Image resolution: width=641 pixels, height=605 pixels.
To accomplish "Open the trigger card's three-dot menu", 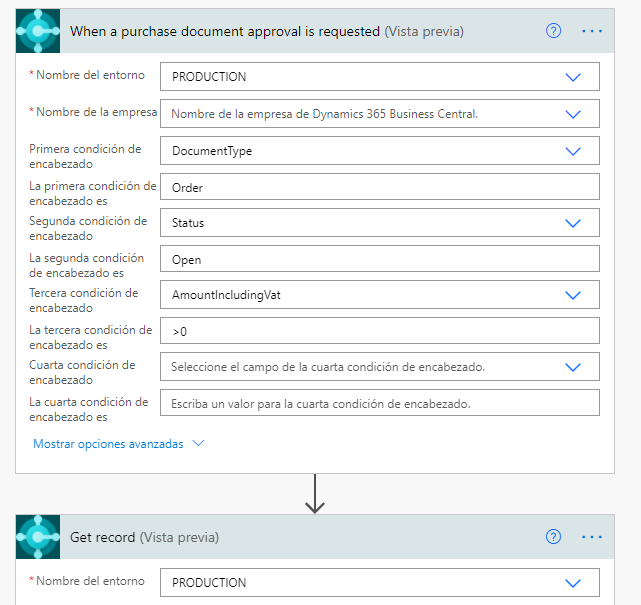I will click(x=592, y=31).
